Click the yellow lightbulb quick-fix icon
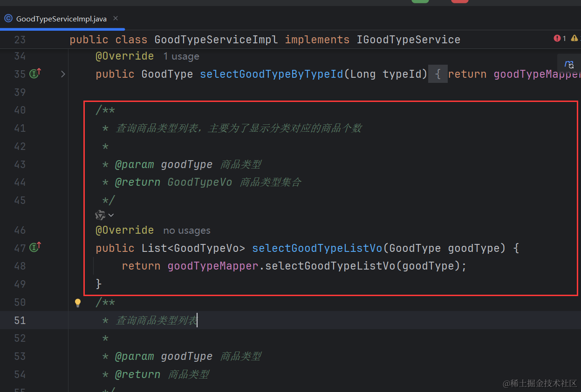581x392 pixels. tap(78, 303)
